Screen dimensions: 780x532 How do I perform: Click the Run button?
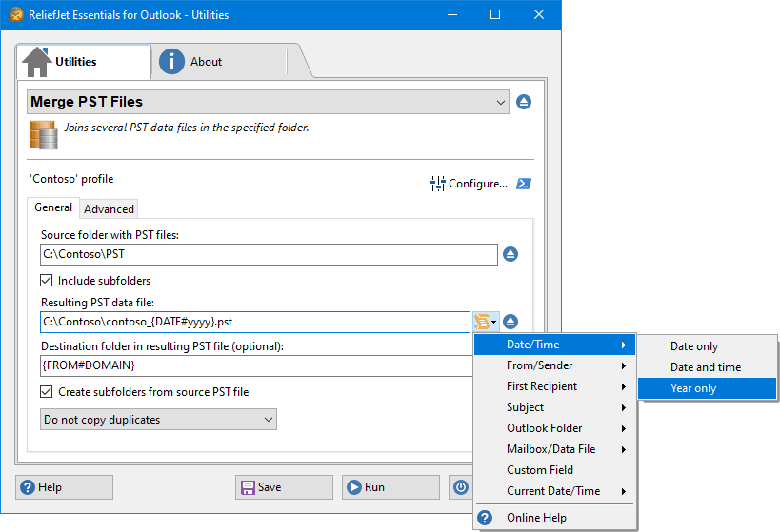[390, 487]
